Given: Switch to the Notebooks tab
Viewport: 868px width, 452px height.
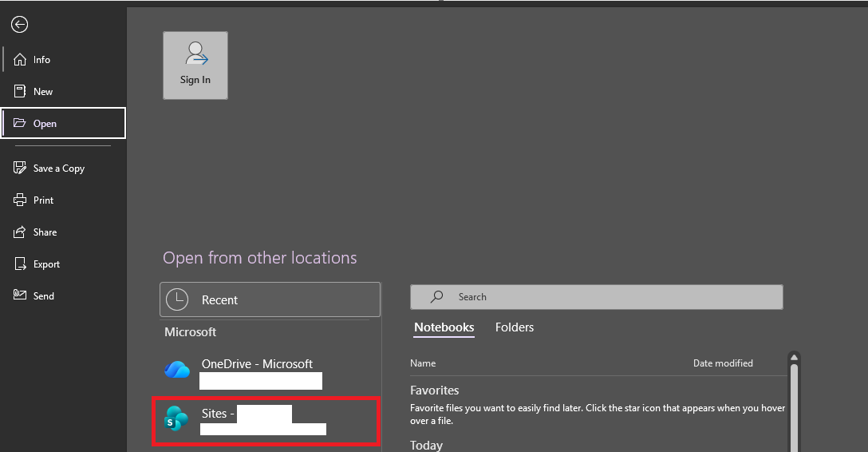Looking at the screenshot, I should point(444,327).
